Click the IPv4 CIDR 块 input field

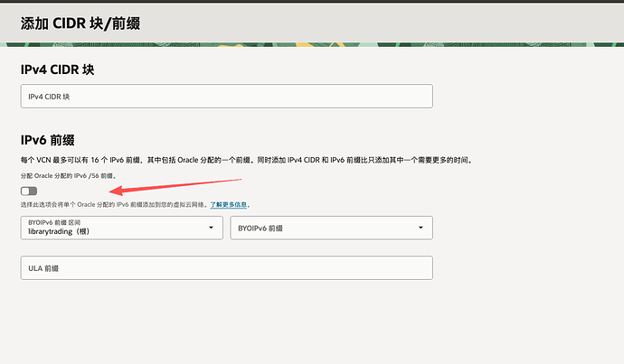[x=226, y=97]
